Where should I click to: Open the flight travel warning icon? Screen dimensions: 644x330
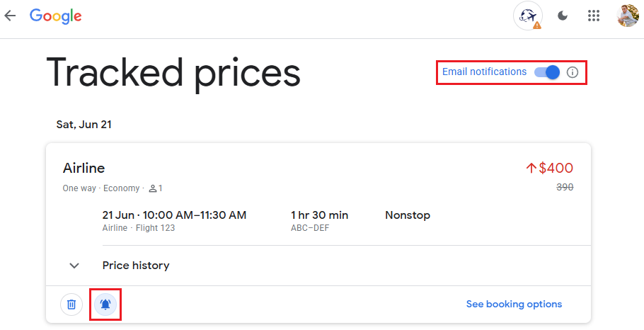coord(528,16)
